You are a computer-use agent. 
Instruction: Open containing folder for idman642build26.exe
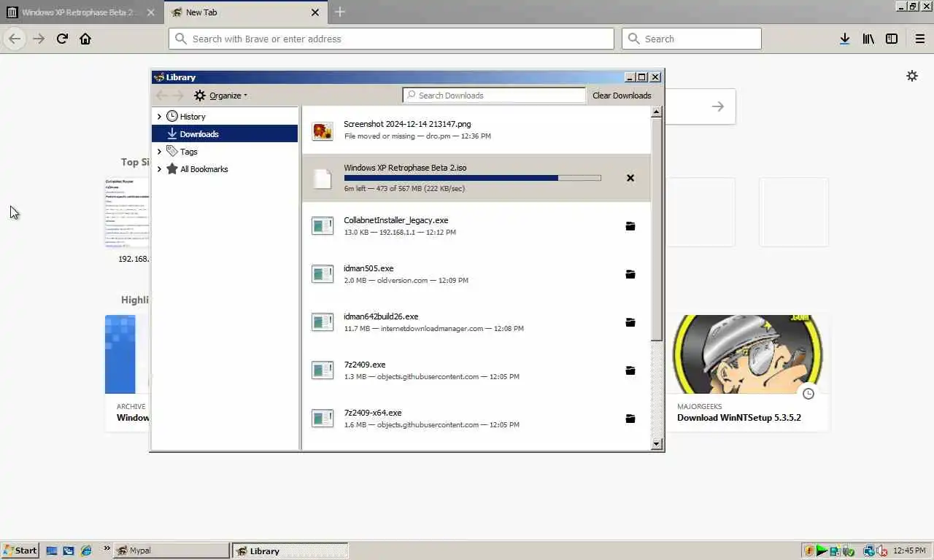(630, 322)
